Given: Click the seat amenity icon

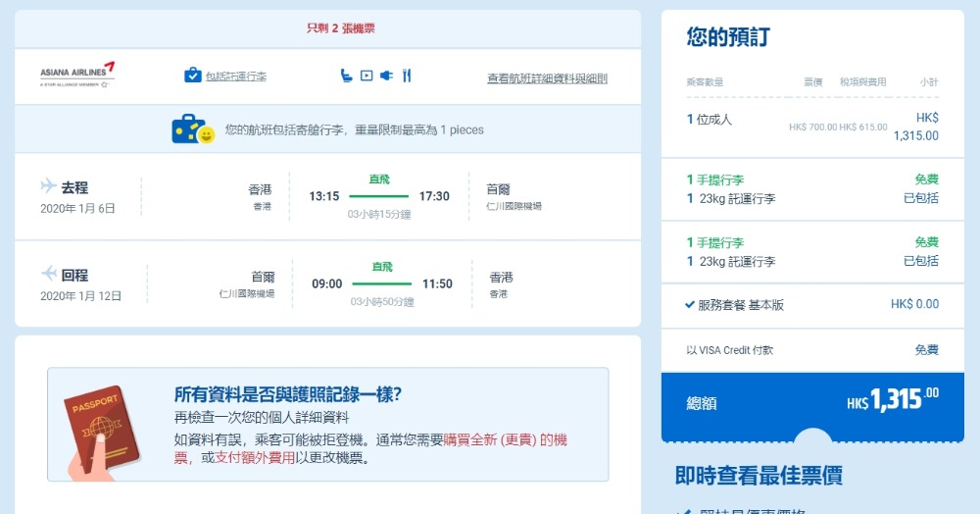Looking at the screenshot, I should 346,76.
